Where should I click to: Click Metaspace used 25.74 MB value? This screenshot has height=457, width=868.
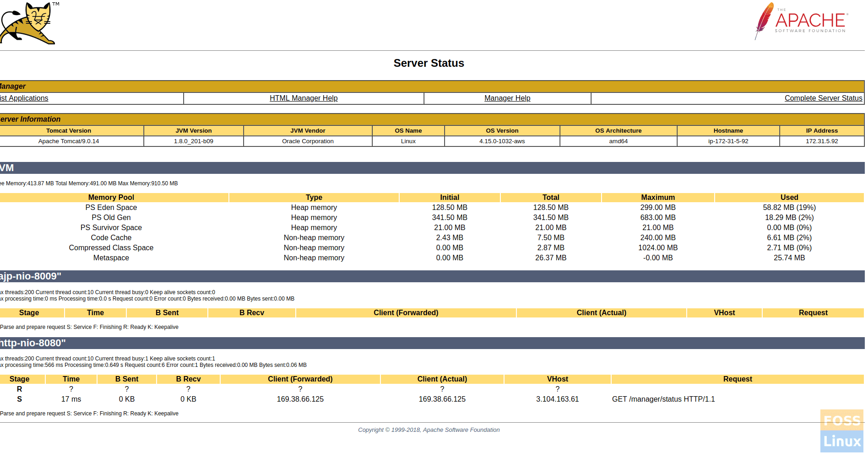[x=789, y=258]
